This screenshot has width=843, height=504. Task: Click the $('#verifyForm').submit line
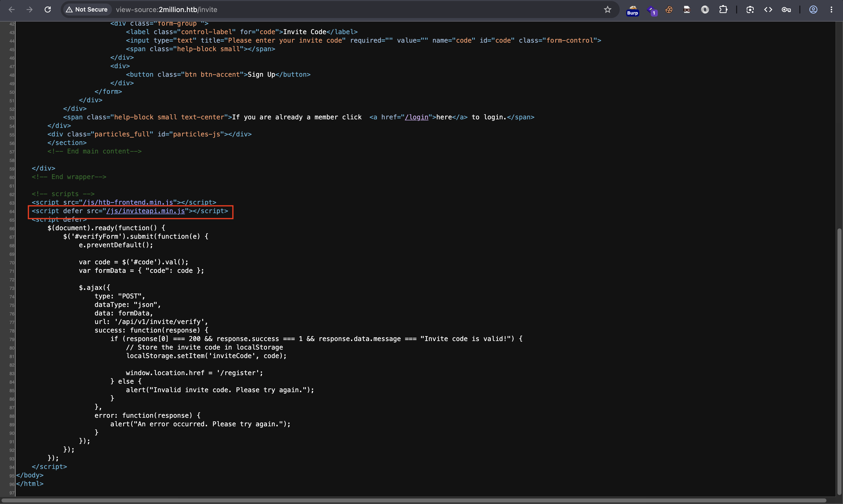click(136, 236)
